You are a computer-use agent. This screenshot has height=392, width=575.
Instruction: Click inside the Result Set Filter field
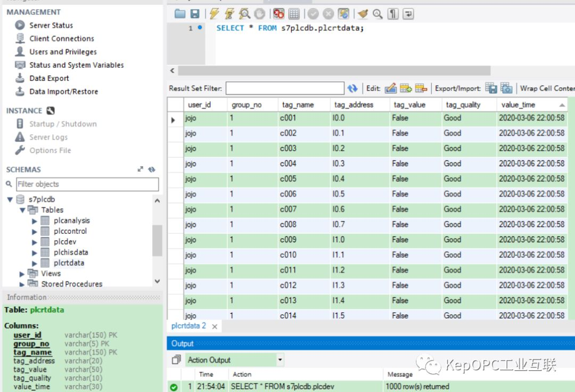285,87
